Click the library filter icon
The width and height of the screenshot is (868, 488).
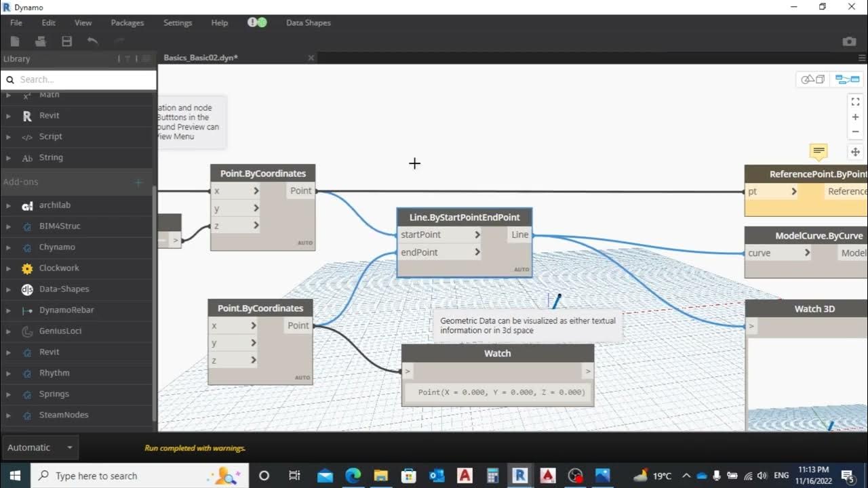pos(127,59)
